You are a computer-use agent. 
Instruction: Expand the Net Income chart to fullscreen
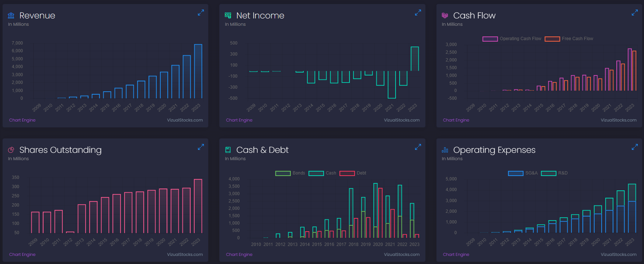(418, 13)
